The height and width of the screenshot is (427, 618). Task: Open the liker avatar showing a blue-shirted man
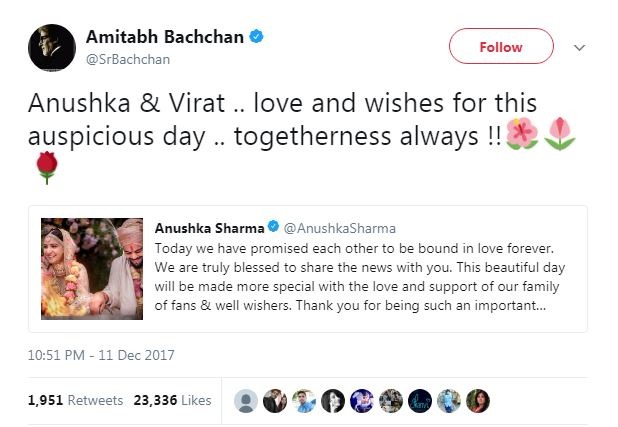tap(304, 400)
